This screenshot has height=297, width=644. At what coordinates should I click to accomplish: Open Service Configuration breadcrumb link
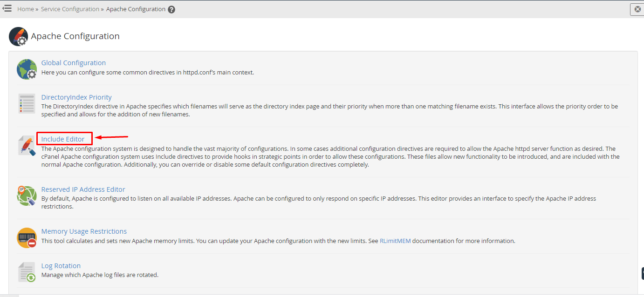(x=70, y=9)
